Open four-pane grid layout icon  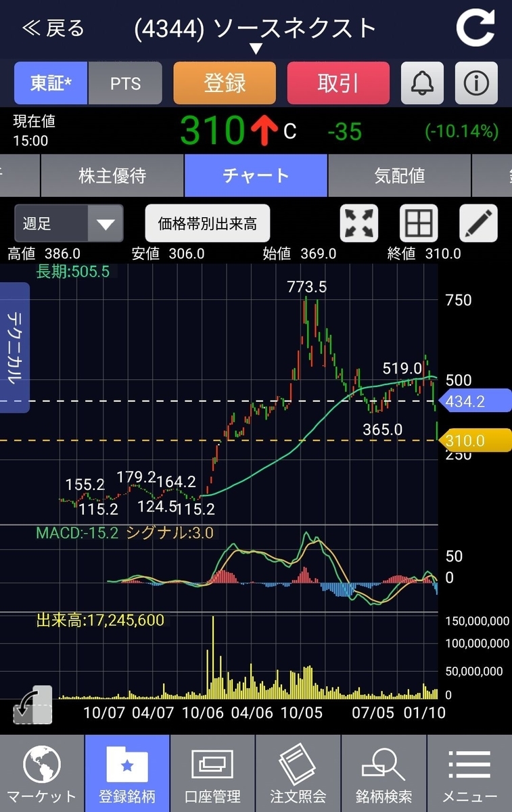pos(419,223)
